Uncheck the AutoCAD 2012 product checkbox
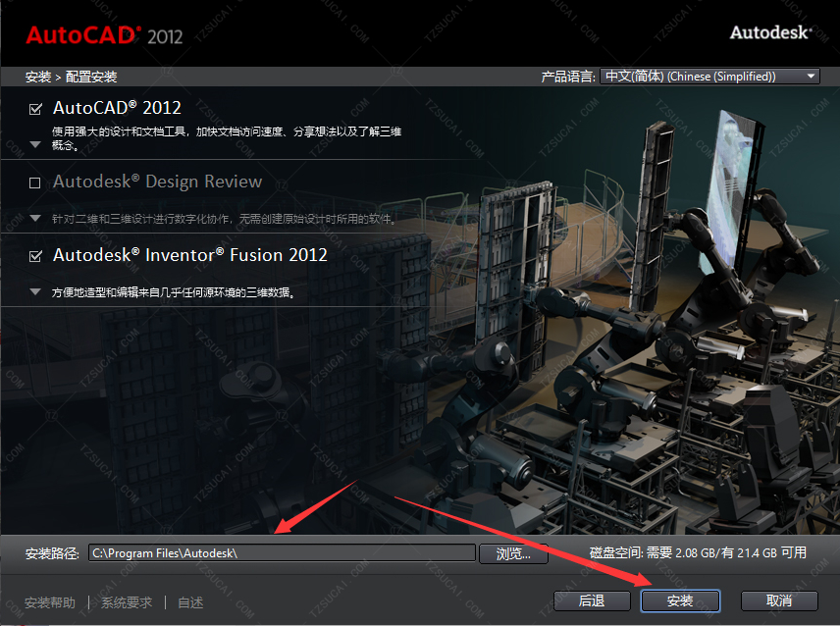The height and width of the screenshot is (626, 840). (36, 109)
